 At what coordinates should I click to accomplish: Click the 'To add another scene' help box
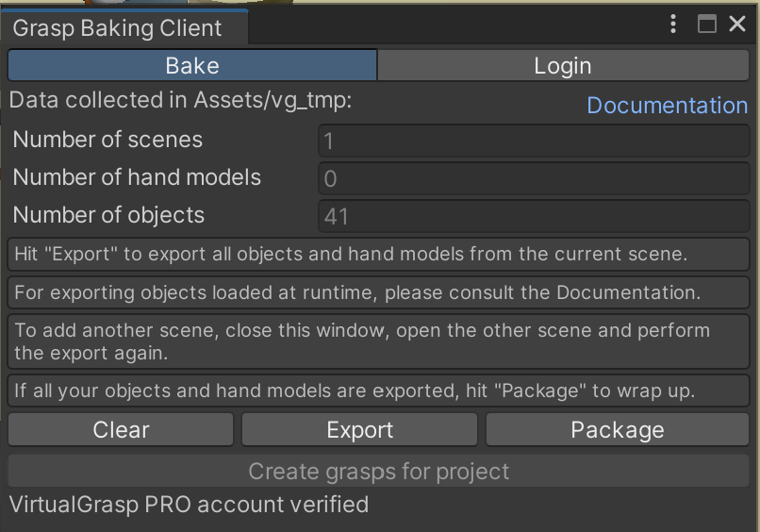coord(378,341)
